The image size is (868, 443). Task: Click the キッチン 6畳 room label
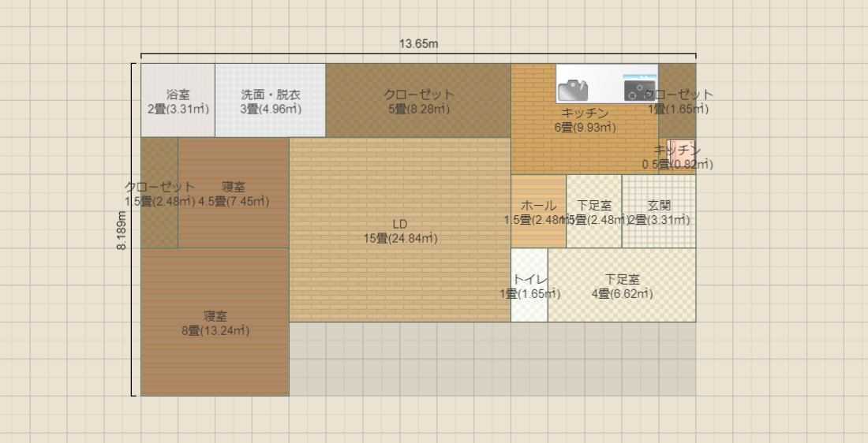[586, 121]
